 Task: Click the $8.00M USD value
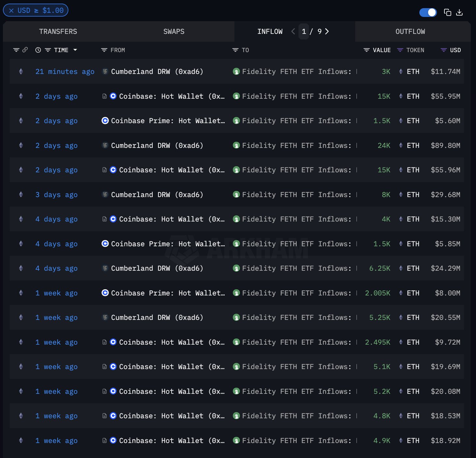(x=447, y=293)
